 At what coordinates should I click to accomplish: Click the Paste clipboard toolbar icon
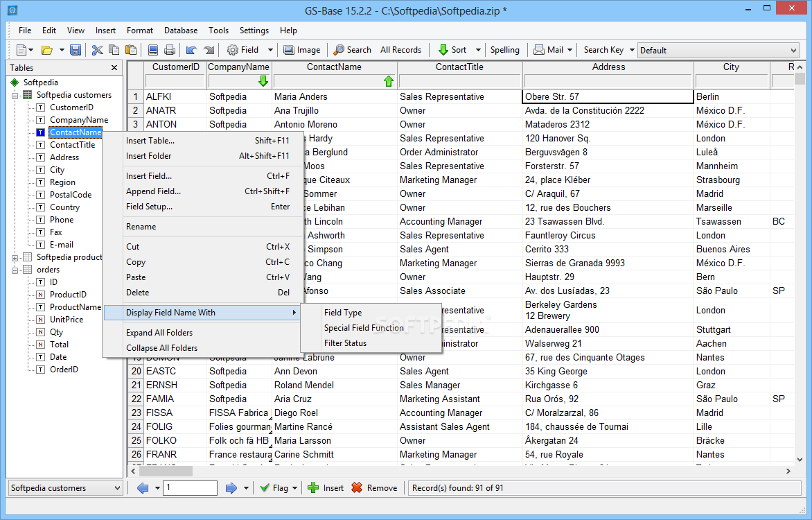click(131, 50)
